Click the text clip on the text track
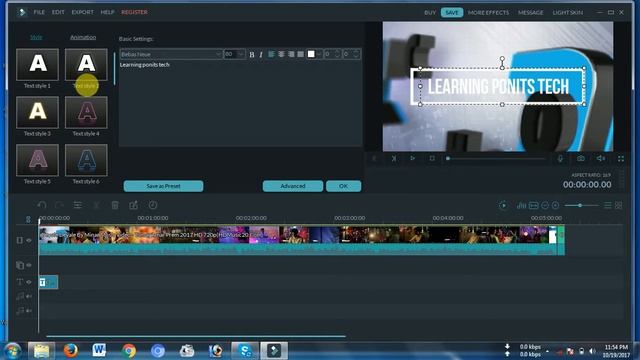The width and height of the screenshot is (640, 360). click(x=49, y=282)
